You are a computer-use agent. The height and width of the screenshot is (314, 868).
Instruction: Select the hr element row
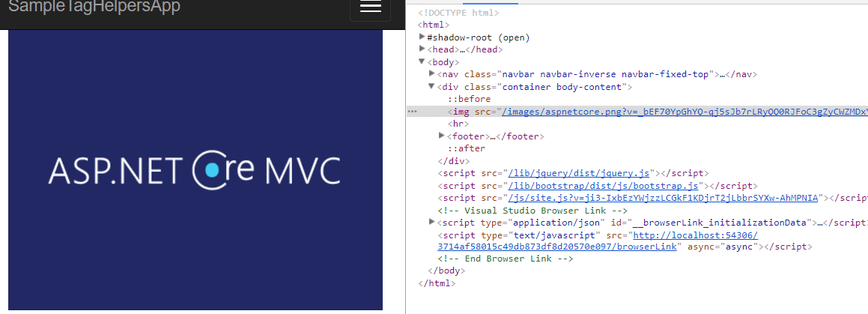[458, 124]
